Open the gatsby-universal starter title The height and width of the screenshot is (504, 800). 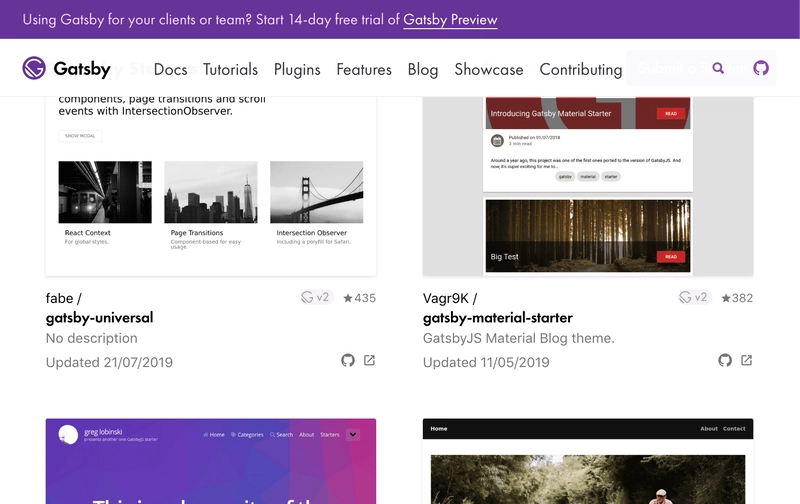[99, 318]
